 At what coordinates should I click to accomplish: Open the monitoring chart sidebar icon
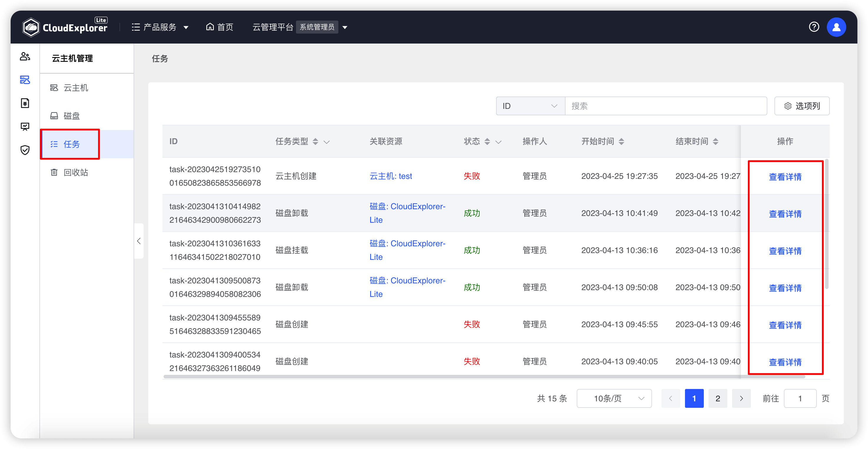(25, 127)
